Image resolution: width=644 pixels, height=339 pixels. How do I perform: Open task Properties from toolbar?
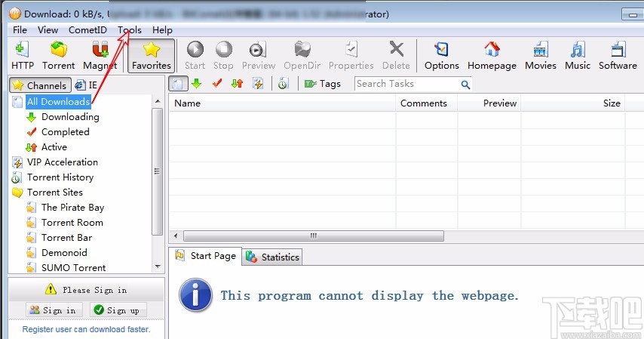coord(351,55)
